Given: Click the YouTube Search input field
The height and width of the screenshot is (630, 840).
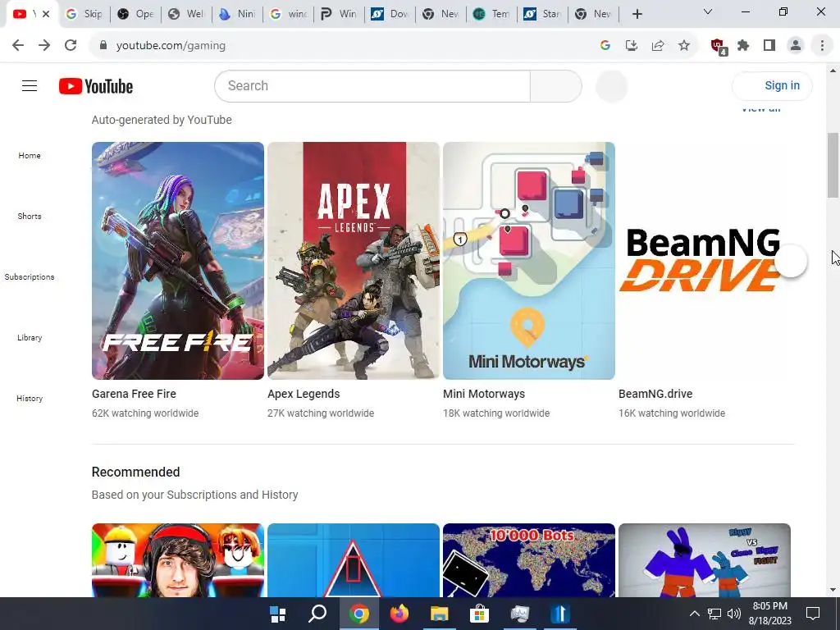Looking at the screenshot, I should (x=372, y=85).
